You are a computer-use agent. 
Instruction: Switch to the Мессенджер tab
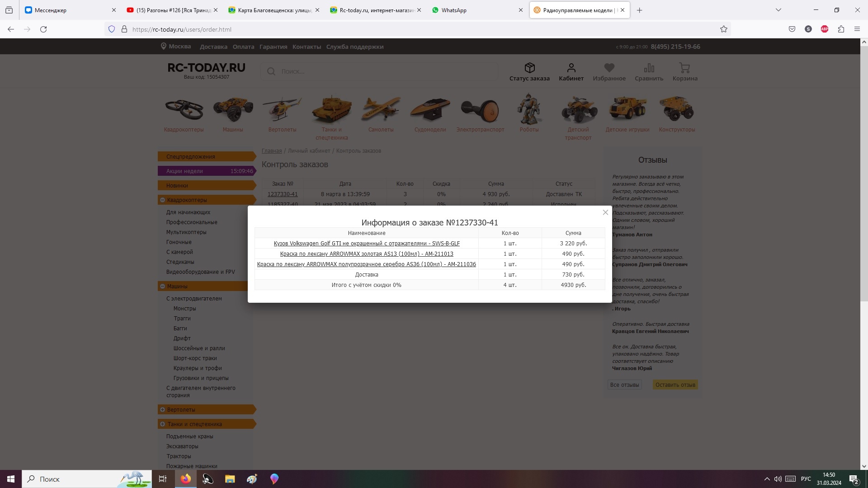click(x=71, y=10)
